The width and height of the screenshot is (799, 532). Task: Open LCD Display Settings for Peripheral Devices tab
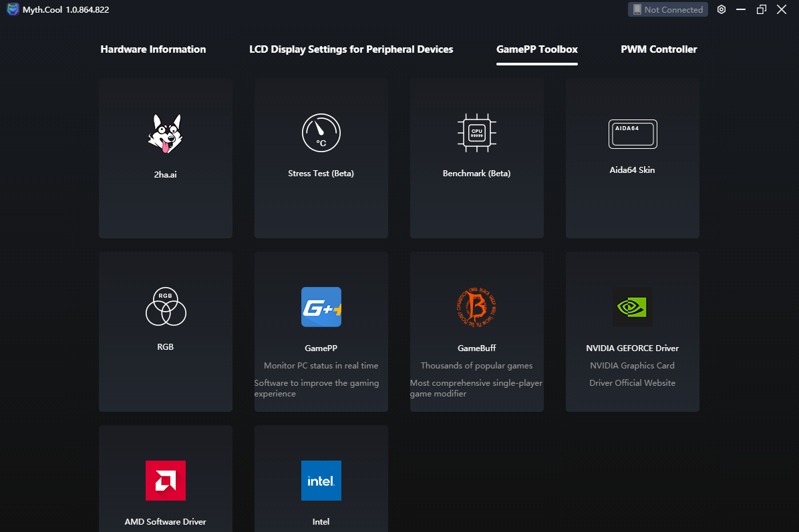[351, 49]
